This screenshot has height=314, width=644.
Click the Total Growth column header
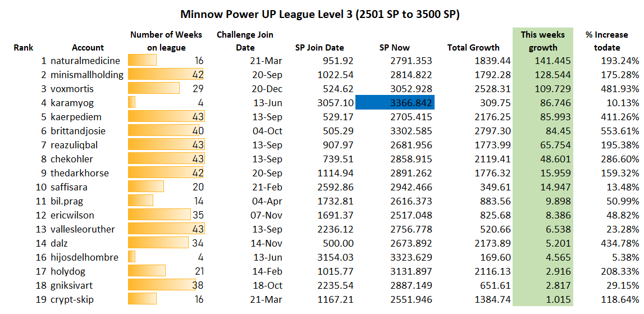pyautogui.click(x=473, y=47)
